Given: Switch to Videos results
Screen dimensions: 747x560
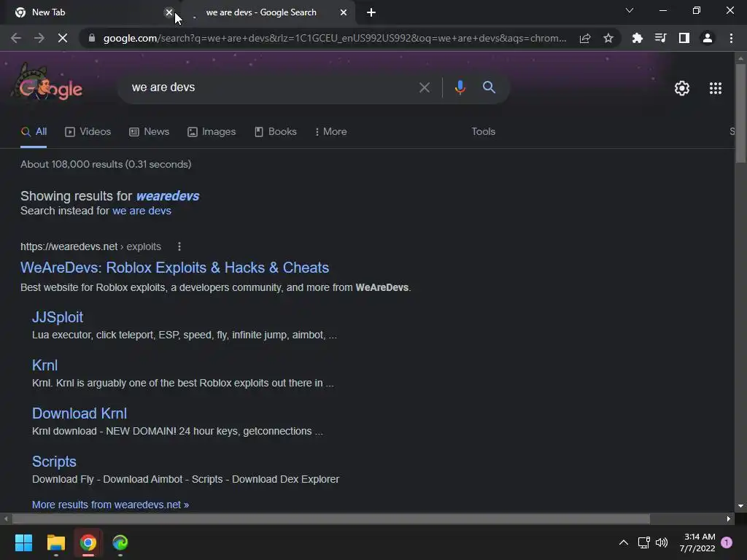Looking at the screenshot, I should [88, 132].
